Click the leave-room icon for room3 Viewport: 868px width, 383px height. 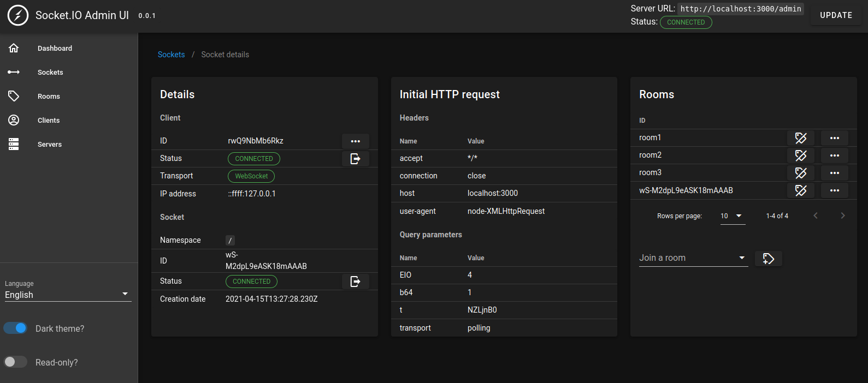(x=801, y=173)
